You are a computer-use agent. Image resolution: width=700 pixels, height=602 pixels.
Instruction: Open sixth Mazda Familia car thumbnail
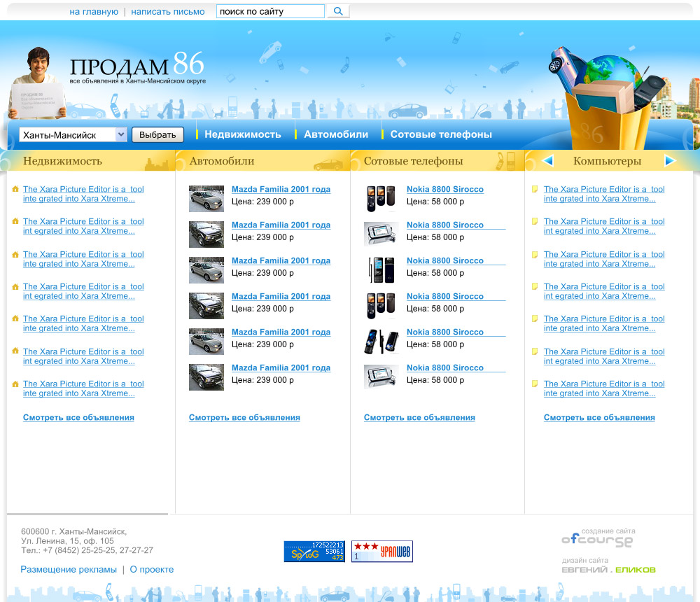pos(206,377)
